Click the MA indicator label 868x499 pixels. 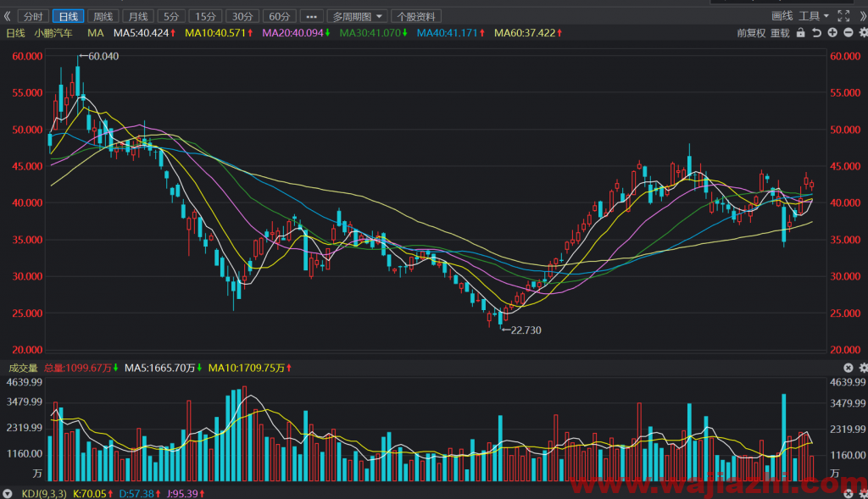[x=95, y=33]
